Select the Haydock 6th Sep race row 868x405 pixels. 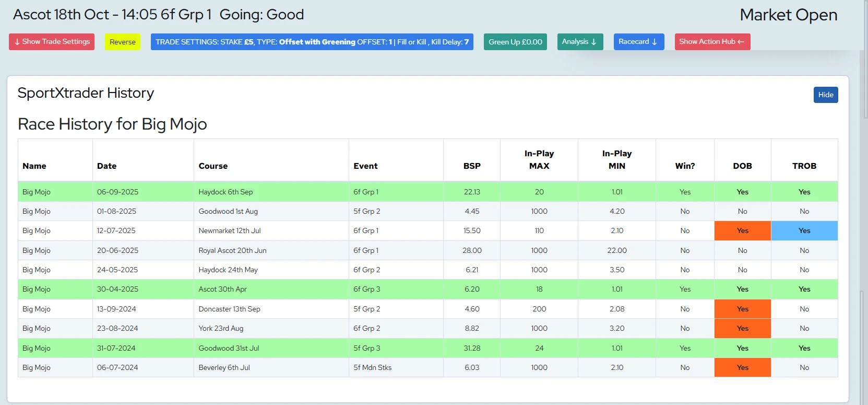tap(225, 192)
